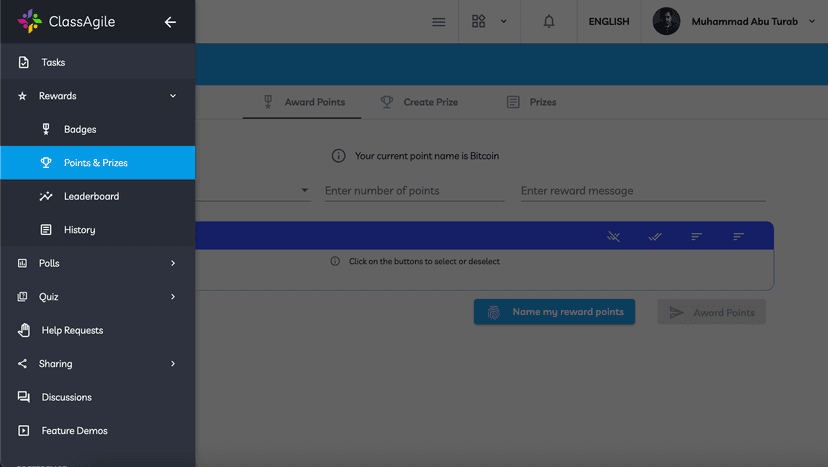The height and width of the screenshot is (467, 828).
Task: Open Badges under Rewards
Action: [80, 129]
